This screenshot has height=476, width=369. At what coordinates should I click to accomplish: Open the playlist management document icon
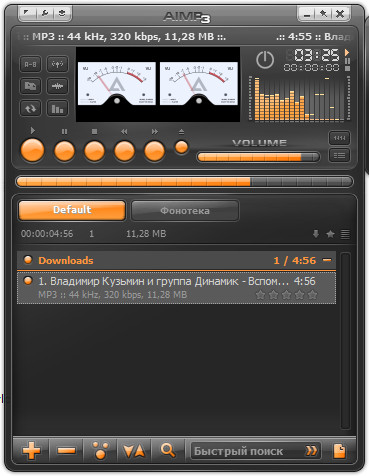tap(339, 451)
